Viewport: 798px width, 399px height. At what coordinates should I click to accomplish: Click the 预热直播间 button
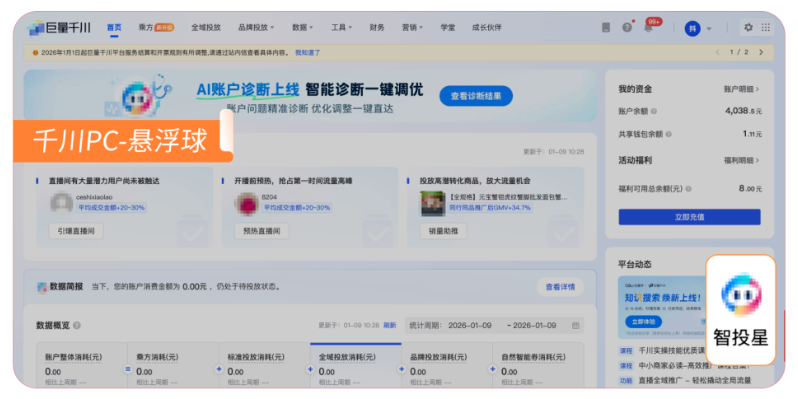pyautogui.click(x=262, y=231)
